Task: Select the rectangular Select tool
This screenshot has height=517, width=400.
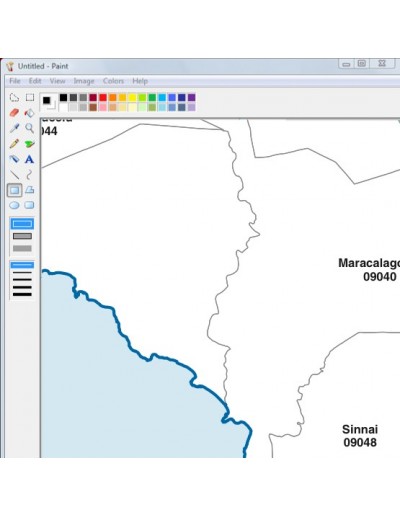Action: 30,97
